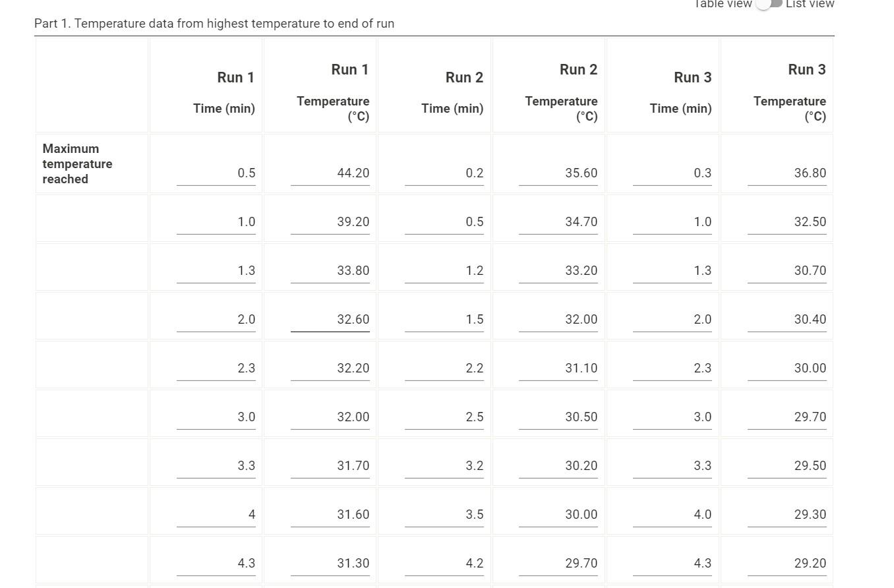The height and width of the screenshot is (588, 894).
Task: Click the Run 3 maximum temperature value 36.80
Action: click(x=787, y=173)
